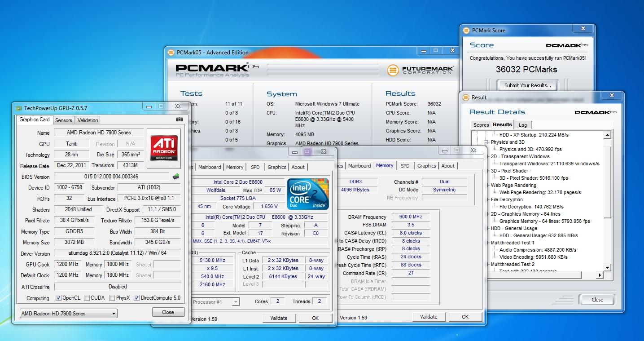644x341 pixels.
Task: Toggle the OpenCL checkbox in GPU-Z
Action: 58,298
